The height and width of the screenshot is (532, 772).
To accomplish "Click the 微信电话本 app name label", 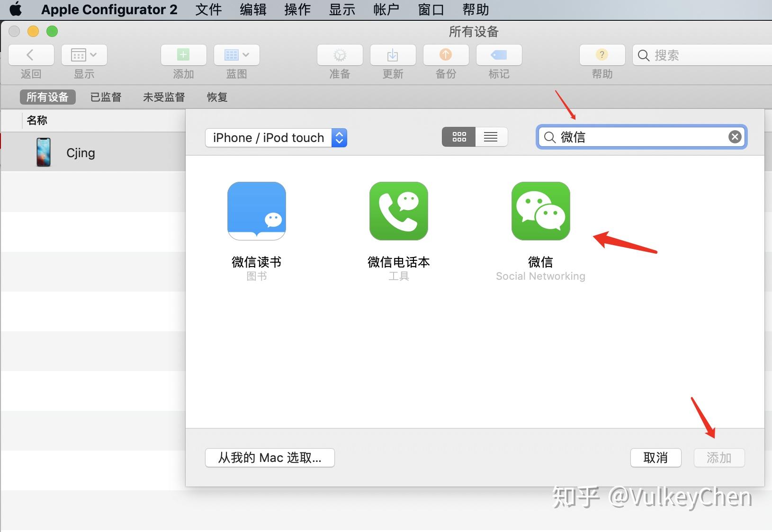I will 399,262.
